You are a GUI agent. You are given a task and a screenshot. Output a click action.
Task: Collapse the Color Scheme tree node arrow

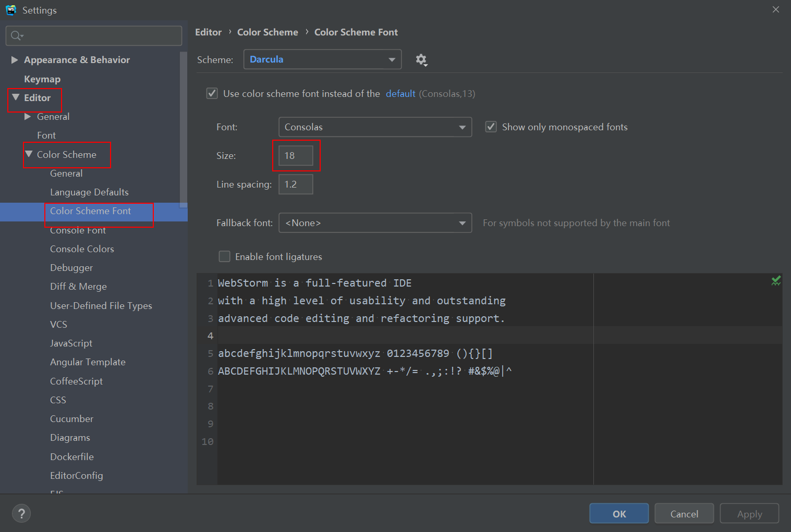pyautogui.click(x=29, y=154)
